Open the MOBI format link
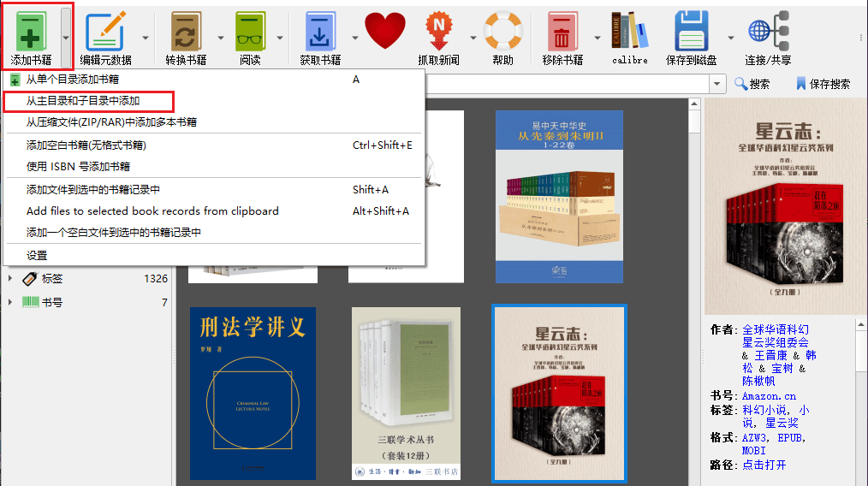 pyautogui.click(x=754, y=451)
